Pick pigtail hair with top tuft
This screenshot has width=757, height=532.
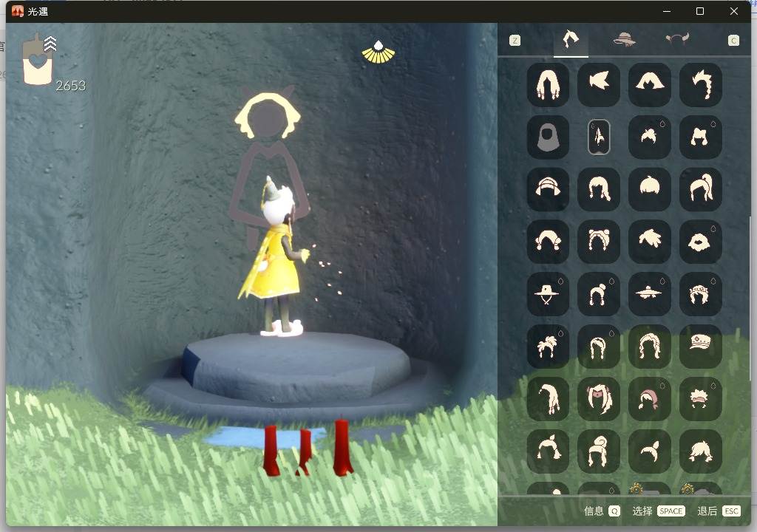[x=548, y=451]
